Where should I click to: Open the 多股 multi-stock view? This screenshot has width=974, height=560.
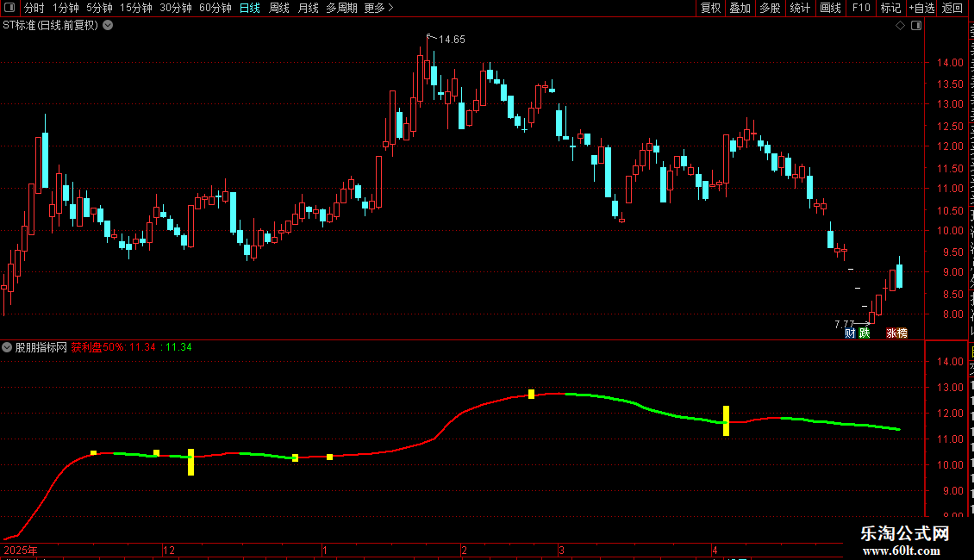(770, 8)
